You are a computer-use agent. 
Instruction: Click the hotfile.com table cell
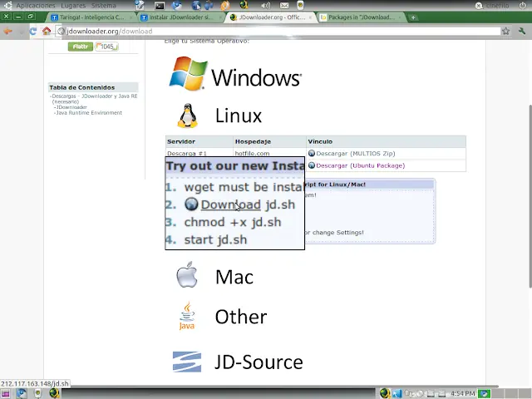[269, 153]
